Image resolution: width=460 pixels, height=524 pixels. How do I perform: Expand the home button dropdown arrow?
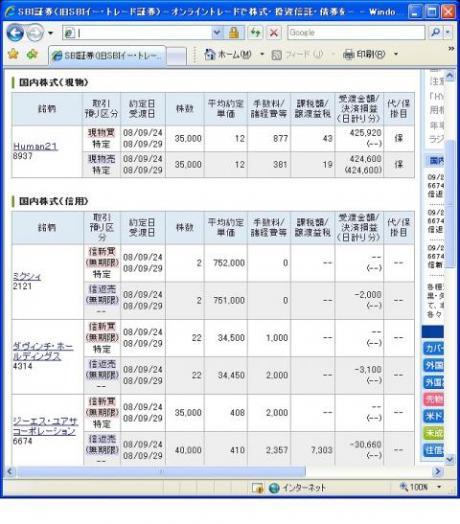point(262,54)
